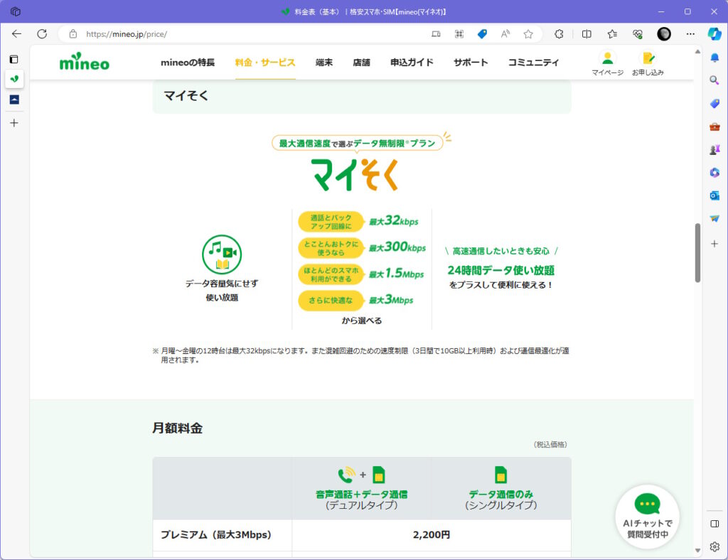Image resolution: width=728 pixels, height=560 pixels.
Task: Click the プレミアム（最大3Mbps） row label
Action: (216, 534)
